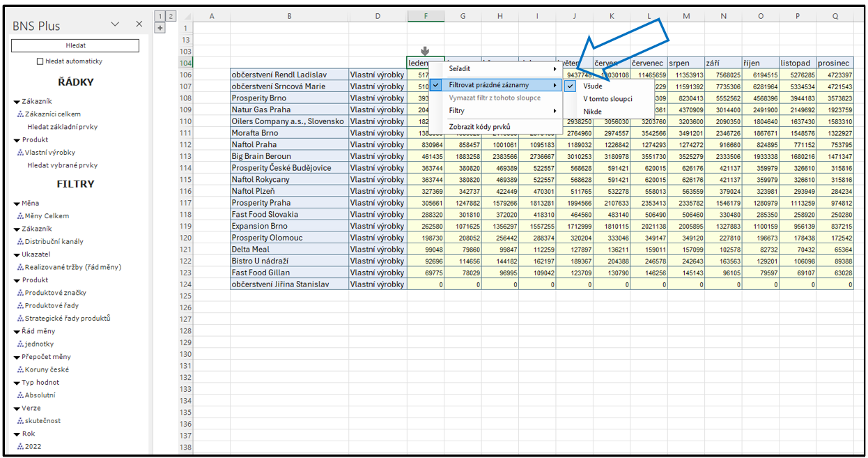
Task: Select Zobrazit kódy prvků
Action: coord(495,127)
